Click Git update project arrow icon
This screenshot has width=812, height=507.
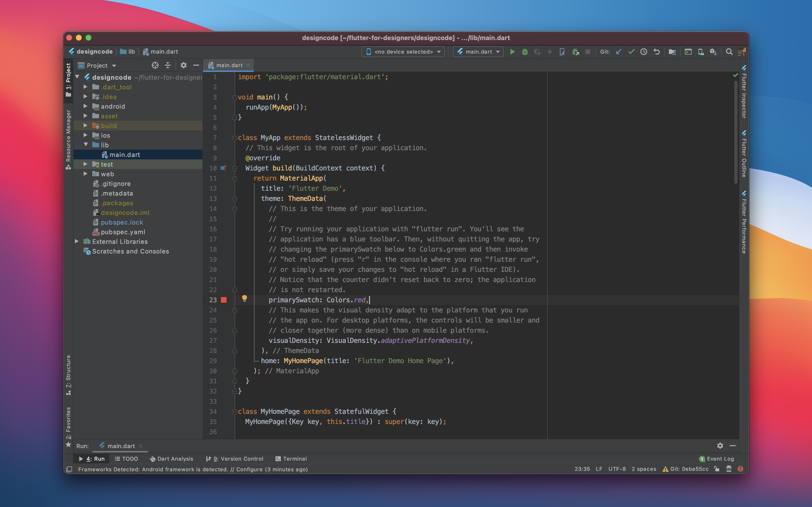(x=619, y=52)
